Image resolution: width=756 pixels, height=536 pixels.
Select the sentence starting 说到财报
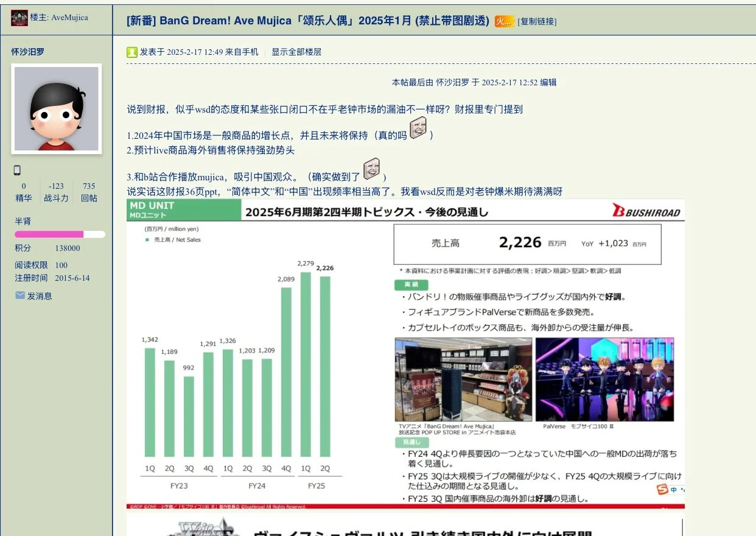324,110
